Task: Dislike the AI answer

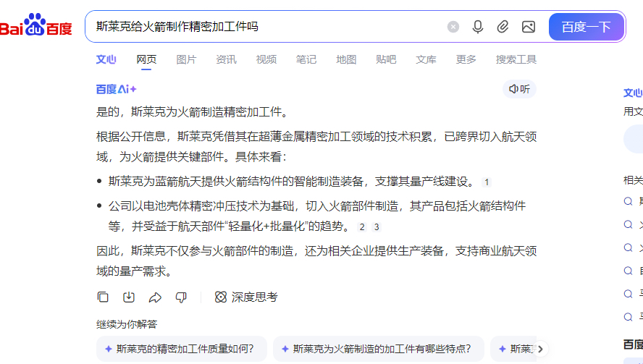Action: coord(181,297)
